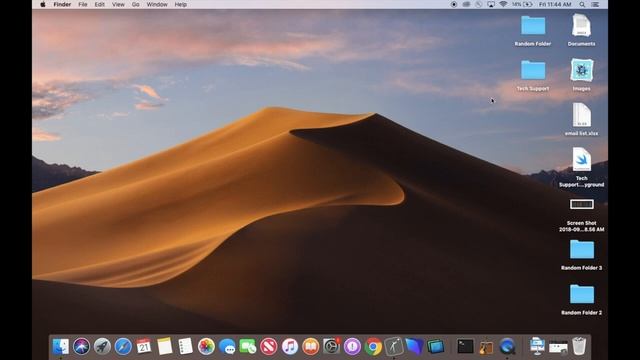Open the minimized window next to Trash
The width and height of the screenshot is (640, 360).
[x=558, y=347]
